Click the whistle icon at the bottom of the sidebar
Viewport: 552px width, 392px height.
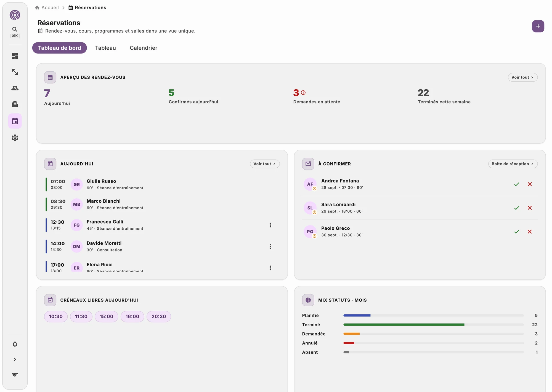[15, 375]
